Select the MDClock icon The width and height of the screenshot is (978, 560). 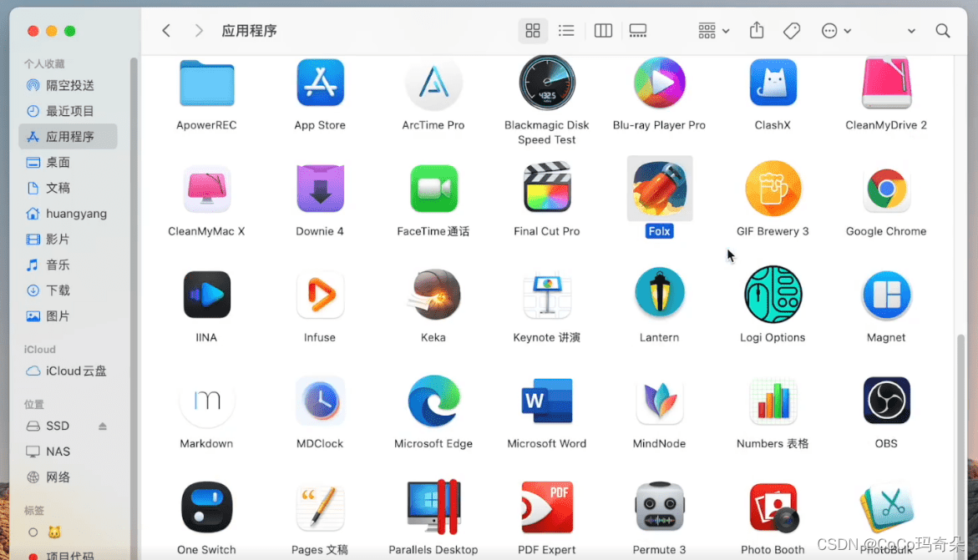(x=320, y=401)
